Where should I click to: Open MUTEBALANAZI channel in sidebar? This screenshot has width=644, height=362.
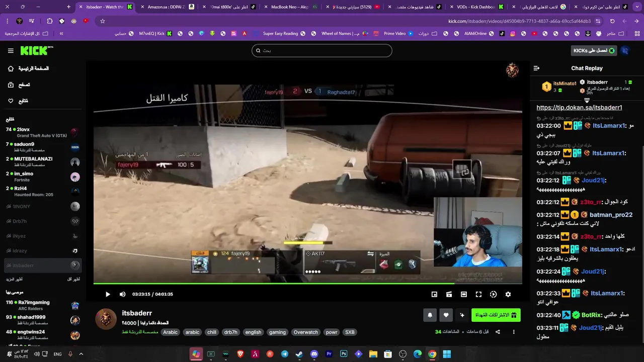pos(43,162)
